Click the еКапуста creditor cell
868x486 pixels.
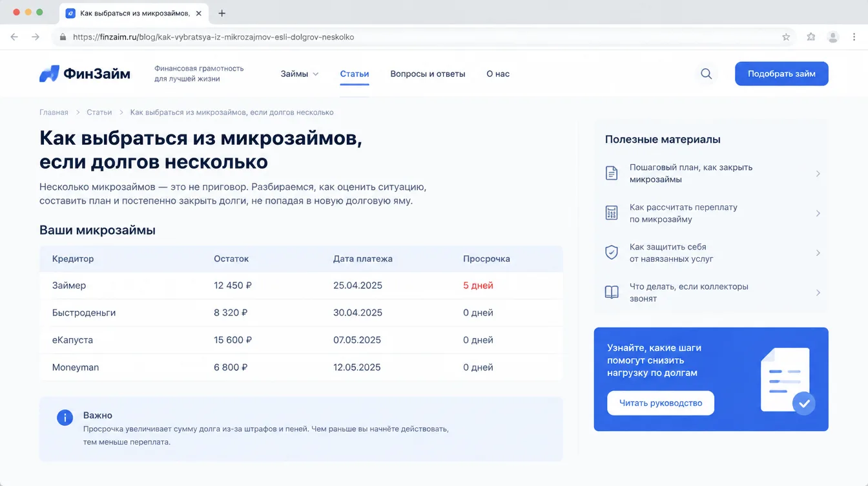coord(72,340)
